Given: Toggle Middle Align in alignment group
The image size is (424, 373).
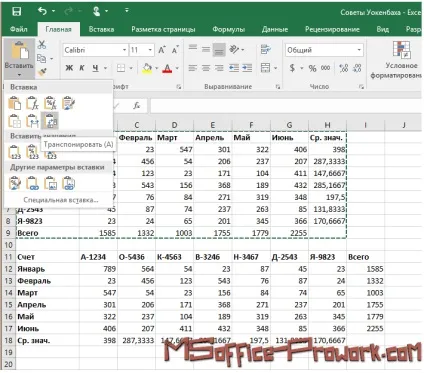Looking at the screenshot, I should coord(206,49).
